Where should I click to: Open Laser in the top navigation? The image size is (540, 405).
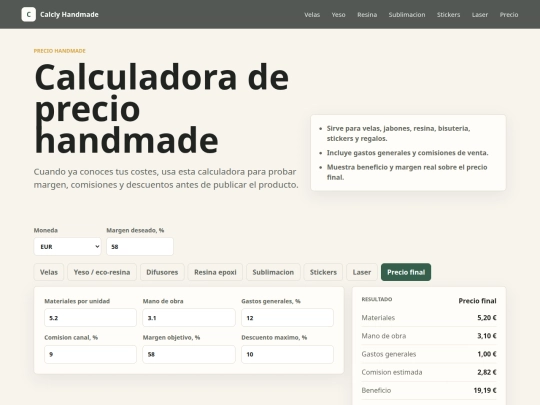pyautogui.click(x=480, y=15)
